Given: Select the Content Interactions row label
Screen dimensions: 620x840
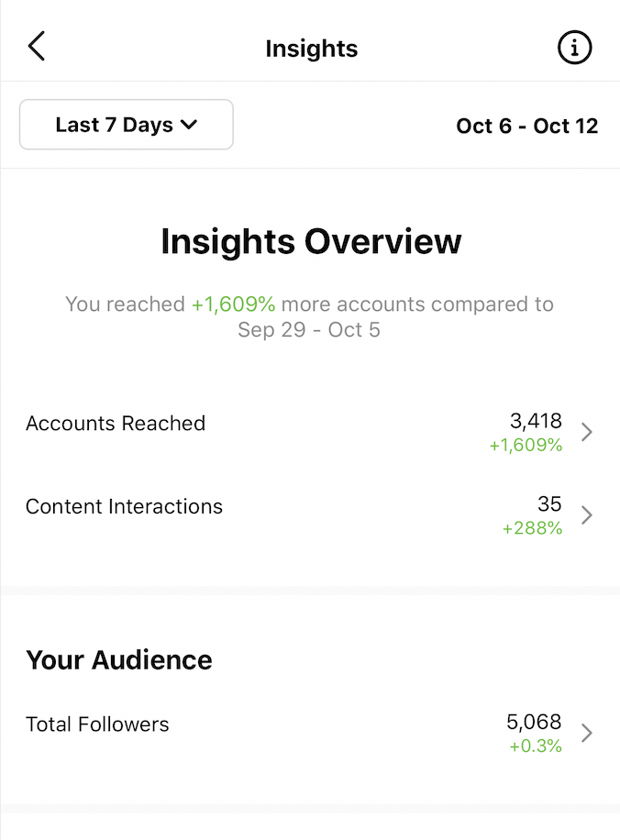Looking at the screenshot, I should click(124, 506).
